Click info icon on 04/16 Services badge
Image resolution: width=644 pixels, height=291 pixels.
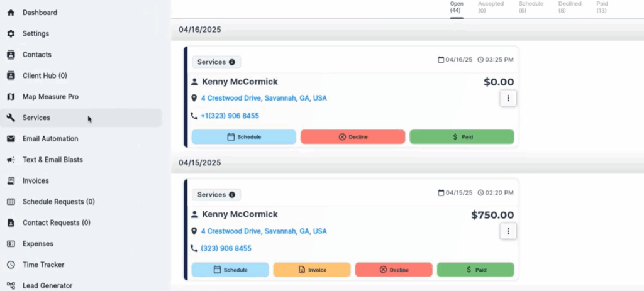(x=232, y=62)
